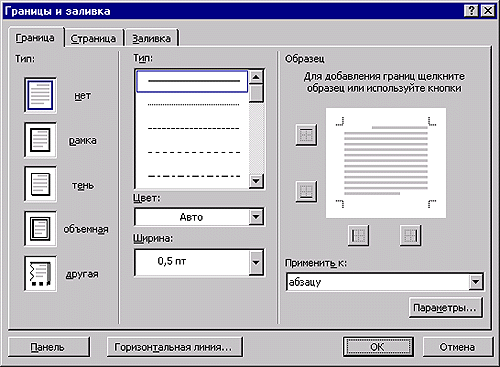Screen dimensions: 500x367
Task: Toggle the right border button under preview
Action: click(x=410, y=236)
